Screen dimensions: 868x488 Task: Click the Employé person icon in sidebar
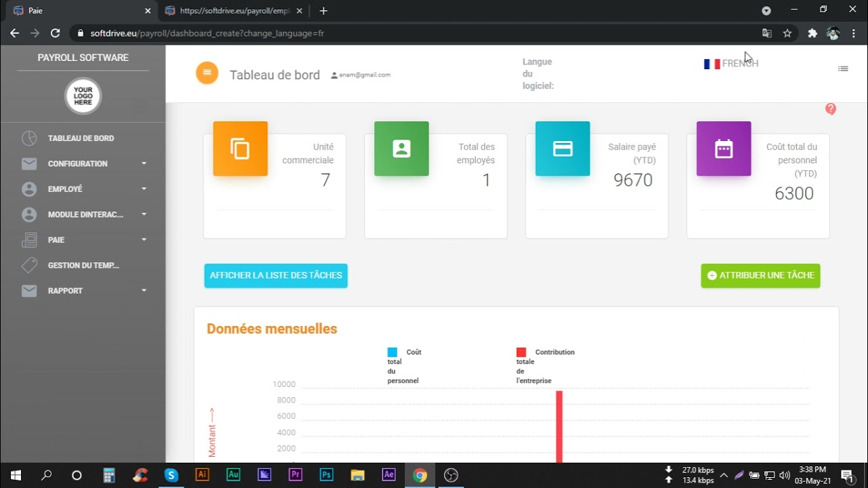tap(29, 189)
